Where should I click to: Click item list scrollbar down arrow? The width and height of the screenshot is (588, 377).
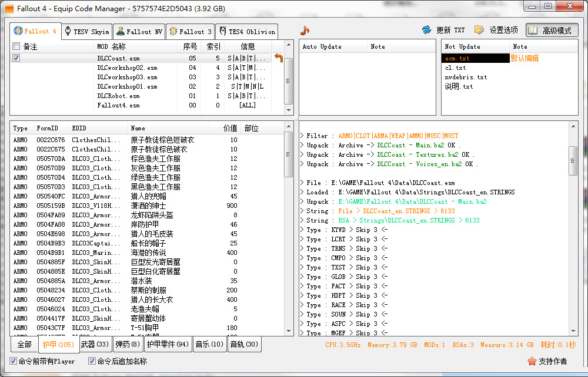coord(288,331)
